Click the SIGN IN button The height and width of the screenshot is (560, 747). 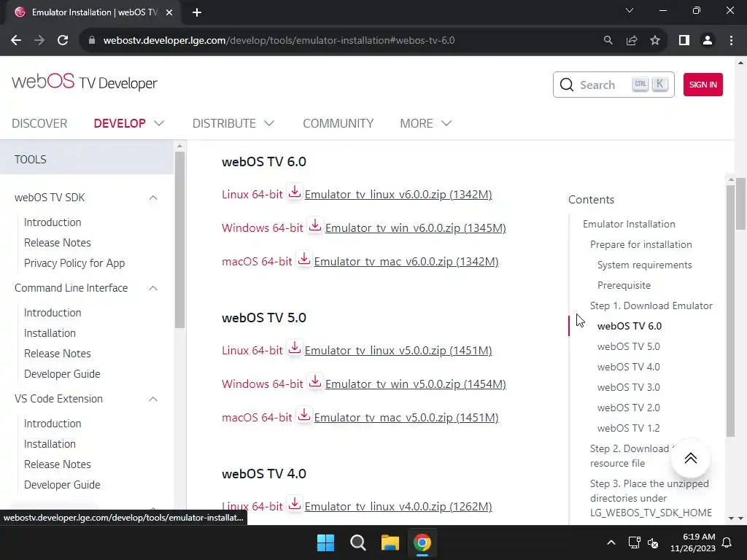[x=703, y=85]
